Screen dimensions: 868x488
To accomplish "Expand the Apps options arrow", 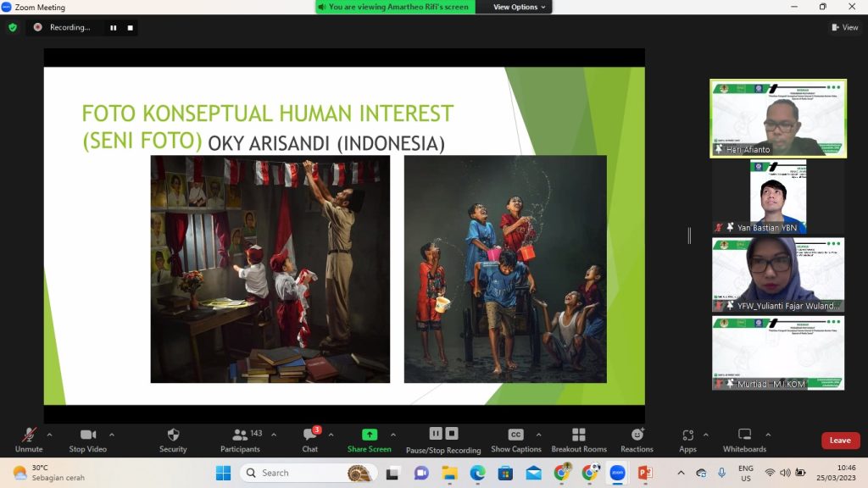I will click(706, 435).
